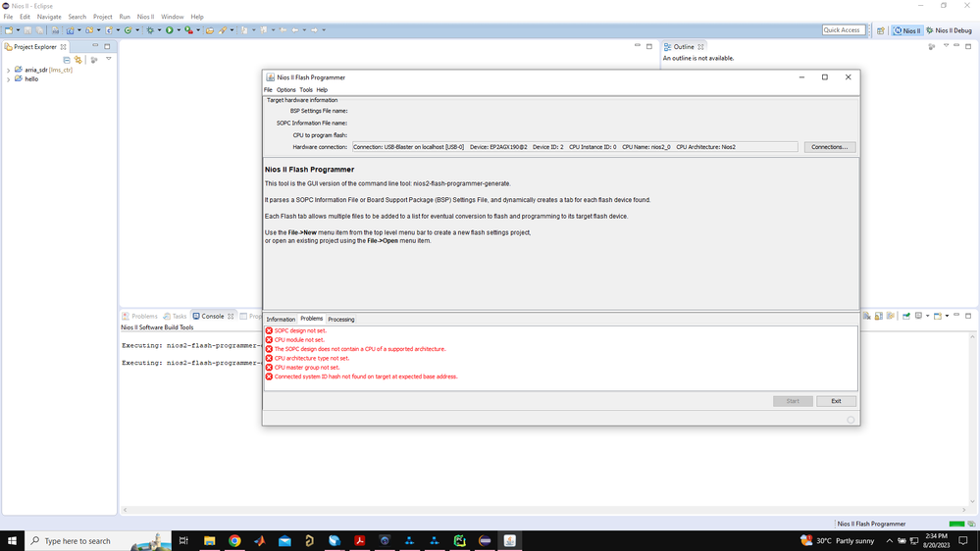The image size is (980, 551).
Task: Open the Open Console dropdown arrow
Action: coord(947,316)
